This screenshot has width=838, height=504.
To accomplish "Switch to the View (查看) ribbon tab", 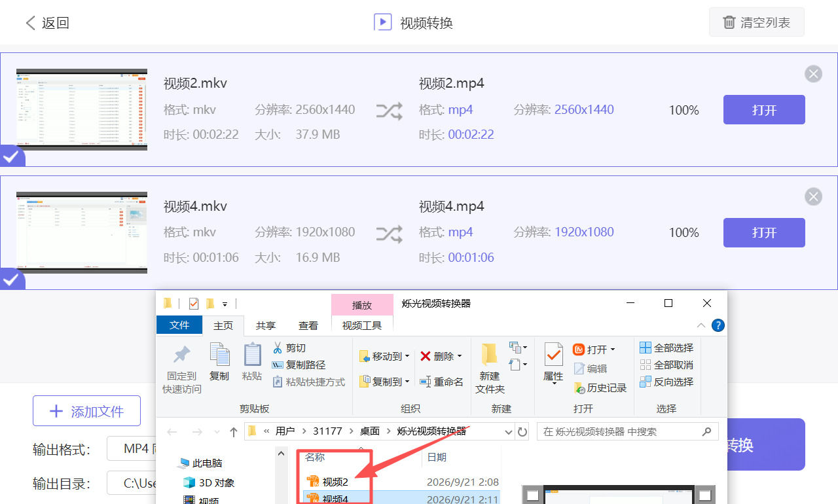I will point(308,325).
